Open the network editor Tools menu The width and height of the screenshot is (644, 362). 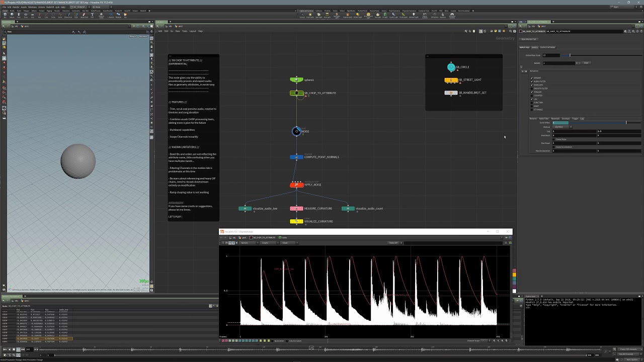pos(185,31)
